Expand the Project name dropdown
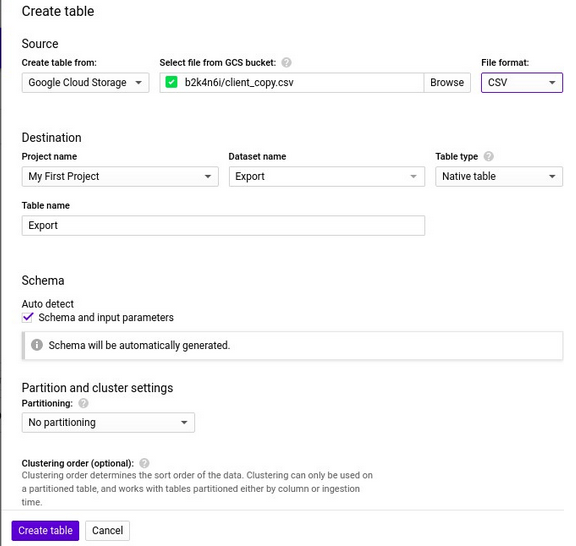Image resolution: width=576 pixels, height=546 pixels. pyautogui.click(x=120, y=176)
